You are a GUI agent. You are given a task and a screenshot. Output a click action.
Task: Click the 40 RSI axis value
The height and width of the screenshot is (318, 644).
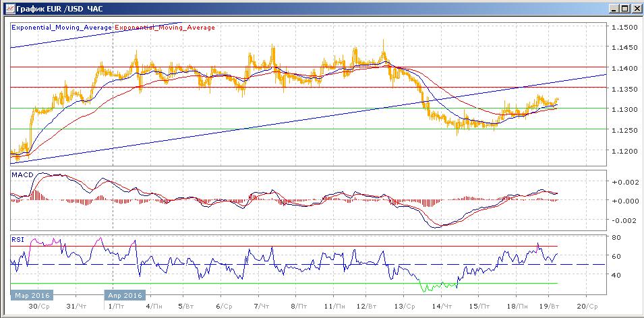pyautogui.click(x=615, y=275)
